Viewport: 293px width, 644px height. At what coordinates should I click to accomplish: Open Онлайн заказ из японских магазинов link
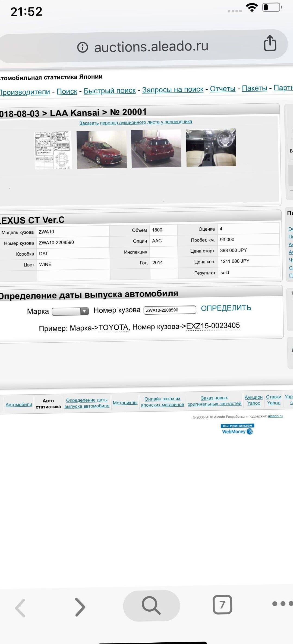(x=162, y=402)
